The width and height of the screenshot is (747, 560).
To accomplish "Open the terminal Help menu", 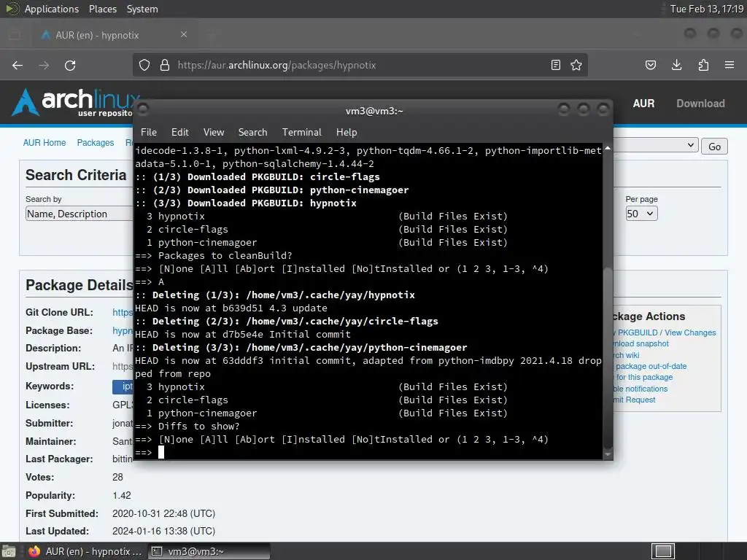I will (x=347, y=133).
